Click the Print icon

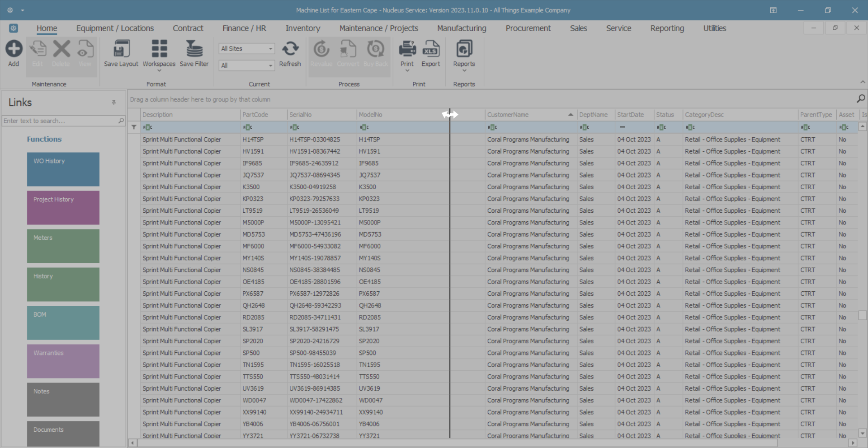pos(407,49)
